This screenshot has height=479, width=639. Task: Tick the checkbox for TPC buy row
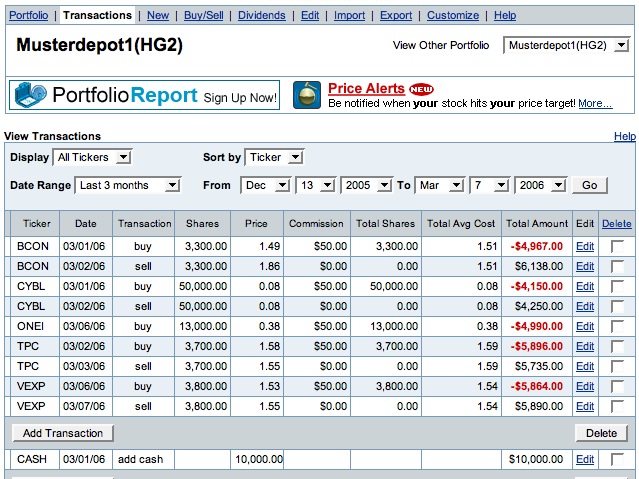617,346
